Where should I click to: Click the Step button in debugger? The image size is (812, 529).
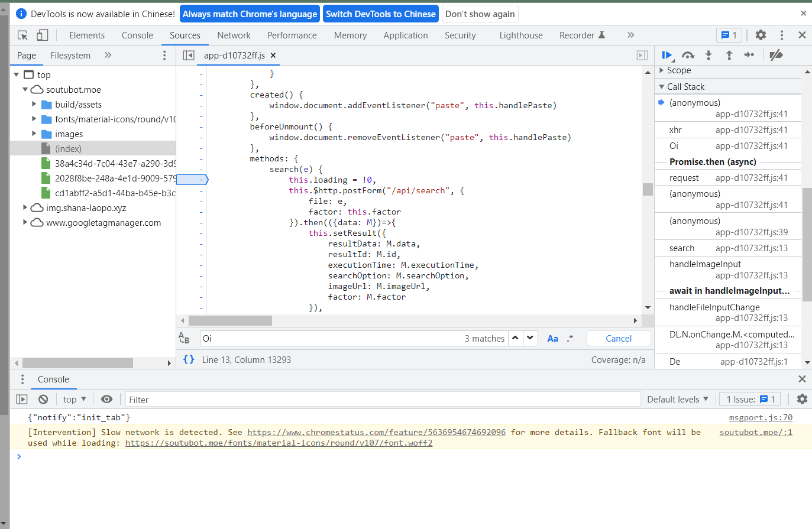[x=749, y=55]
